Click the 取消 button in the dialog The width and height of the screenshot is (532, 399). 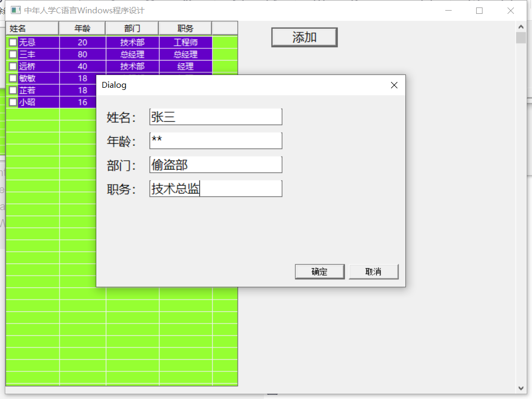373,271
